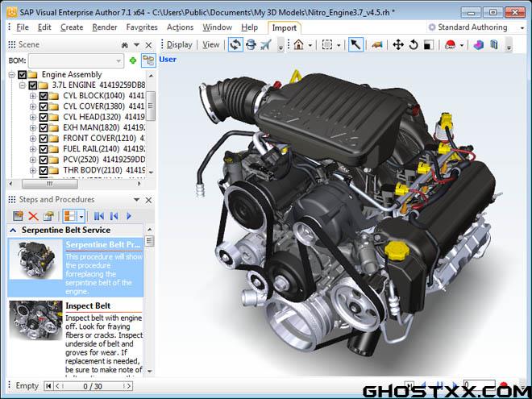Open the BOM dropdown combo box
Viewport: 532px width, 399px height.
pos(77,60)
